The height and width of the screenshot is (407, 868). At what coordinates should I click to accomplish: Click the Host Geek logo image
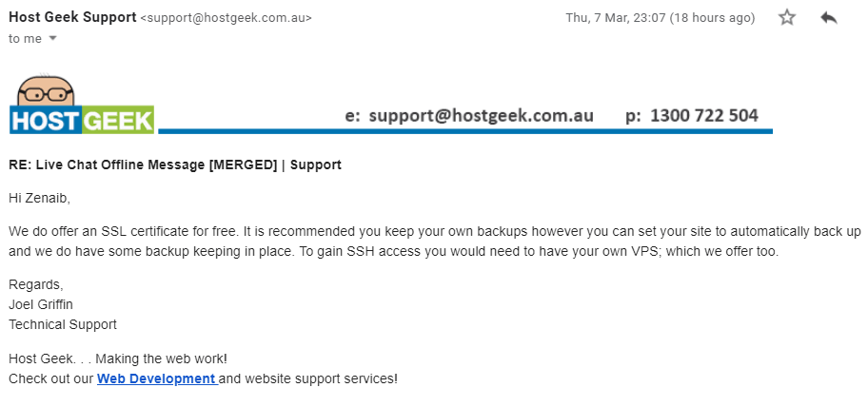[x=82, y=104]
